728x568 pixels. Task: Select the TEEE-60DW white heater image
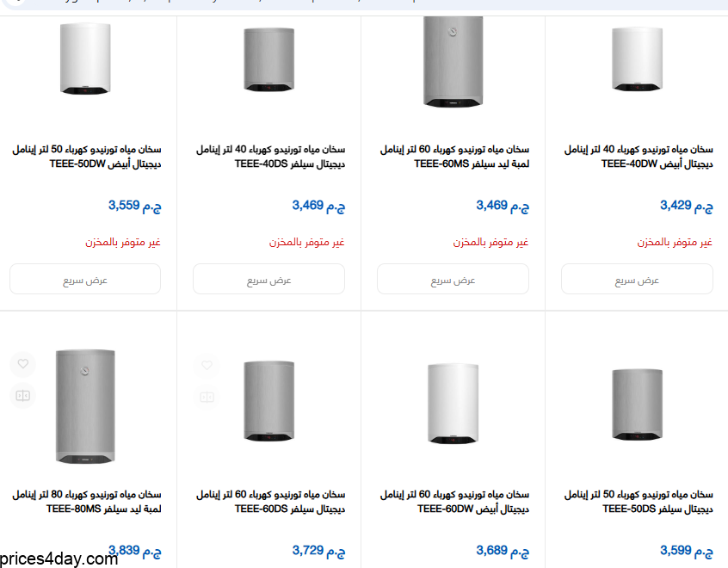(453, 404)
